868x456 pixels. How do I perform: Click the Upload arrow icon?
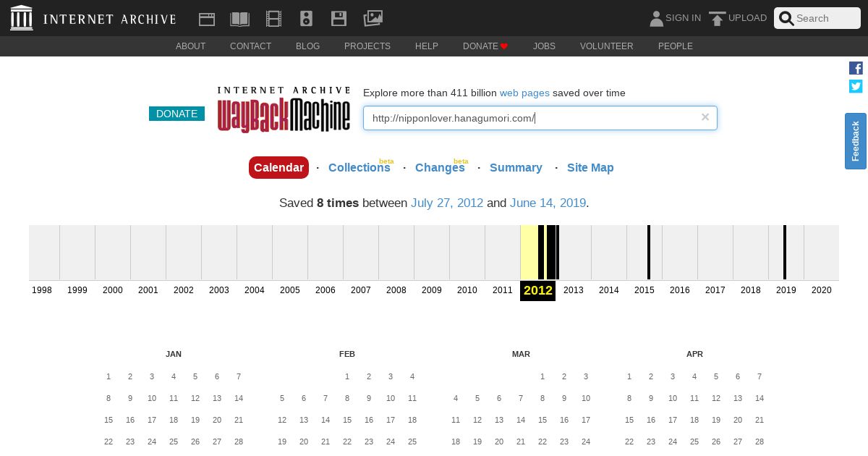[x=717, y=19]
